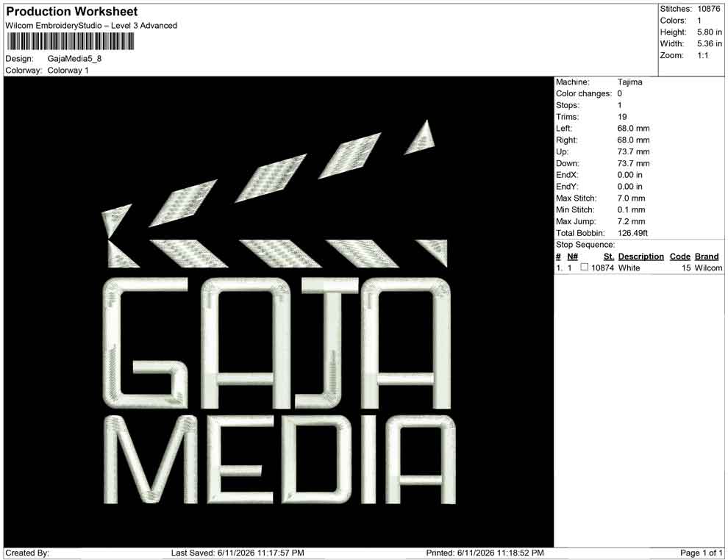
Task: Click the Colors value 1
Action: [x=699, y=21]
